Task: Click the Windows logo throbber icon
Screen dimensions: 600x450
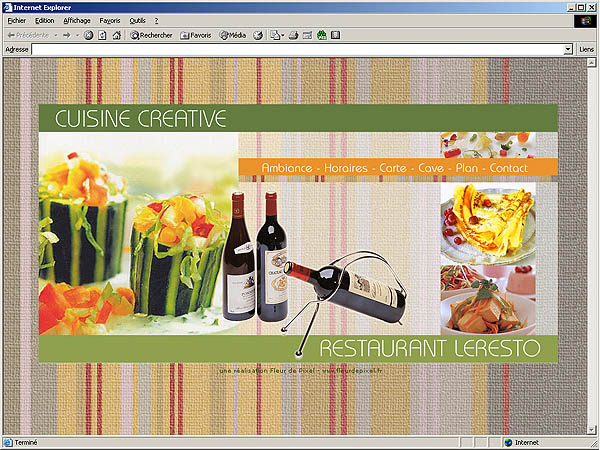Action: pyautogui.click(x=585, y=21)
